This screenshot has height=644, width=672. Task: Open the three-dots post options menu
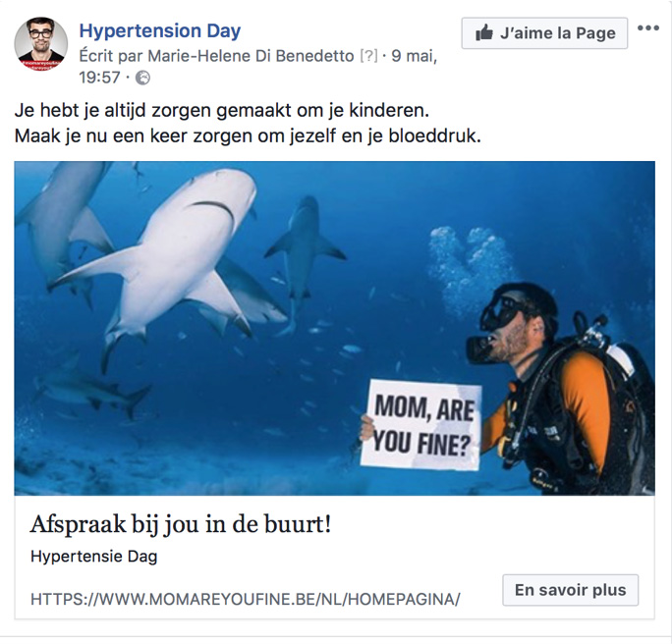tap(648, 28)
